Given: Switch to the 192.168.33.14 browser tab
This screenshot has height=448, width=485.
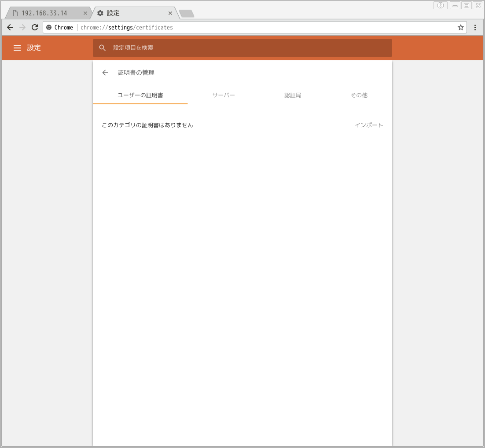Looking at the screenshot, I should [44, 13].
